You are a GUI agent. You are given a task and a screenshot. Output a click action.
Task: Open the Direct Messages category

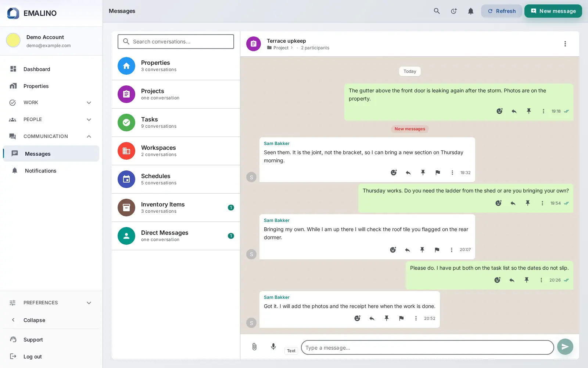click(x=176, y=236)
